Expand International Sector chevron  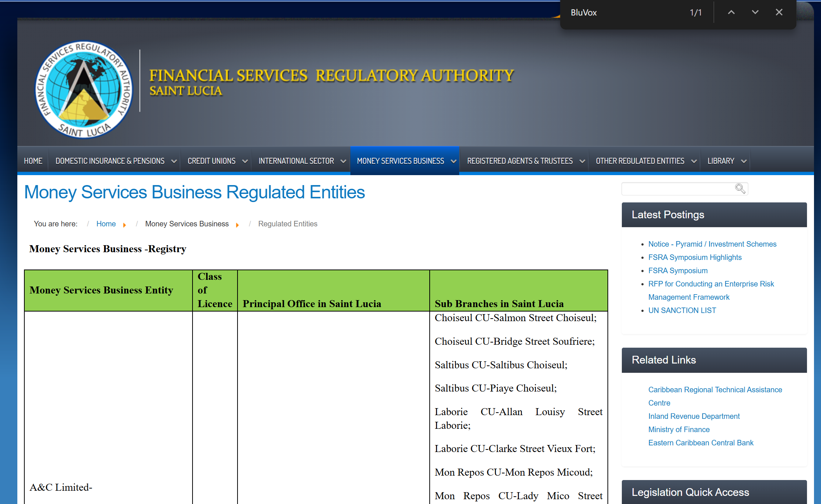343,161
